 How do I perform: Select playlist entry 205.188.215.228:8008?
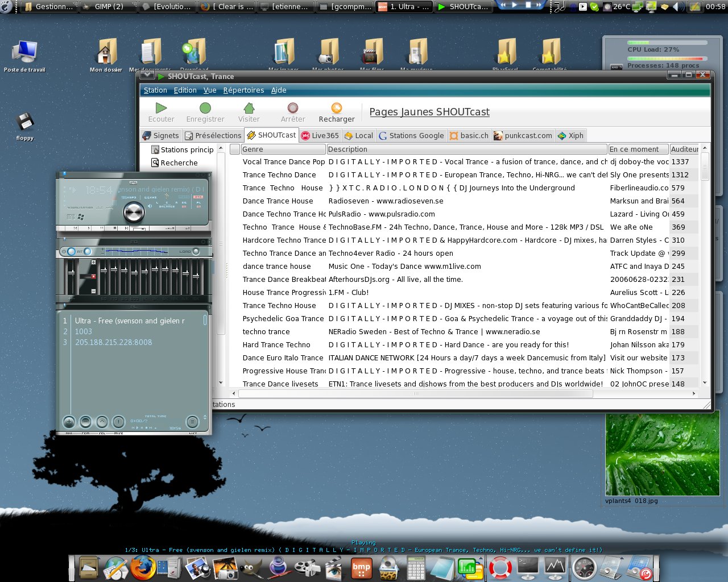click(114, 342)
